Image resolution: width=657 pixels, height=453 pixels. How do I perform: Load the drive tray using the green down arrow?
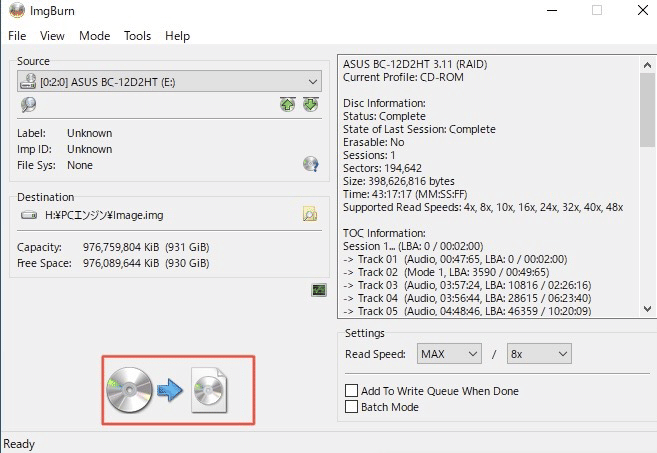coord(310,104)
